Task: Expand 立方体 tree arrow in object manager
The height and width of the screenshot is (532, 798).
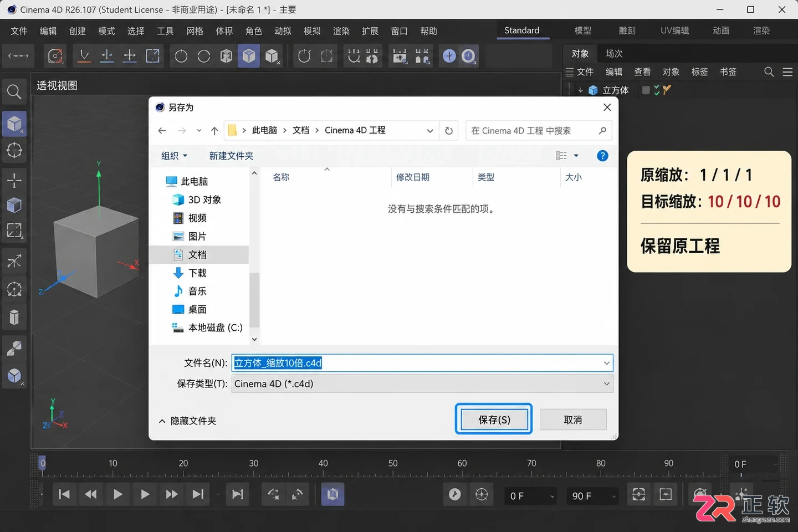Action: point(580,90)
